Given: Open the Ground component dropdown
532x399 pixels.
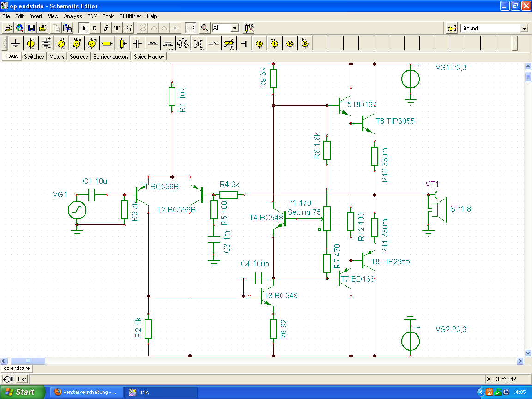Looking at the screenshot, I should pyautogui.click(x=524, y=28).
